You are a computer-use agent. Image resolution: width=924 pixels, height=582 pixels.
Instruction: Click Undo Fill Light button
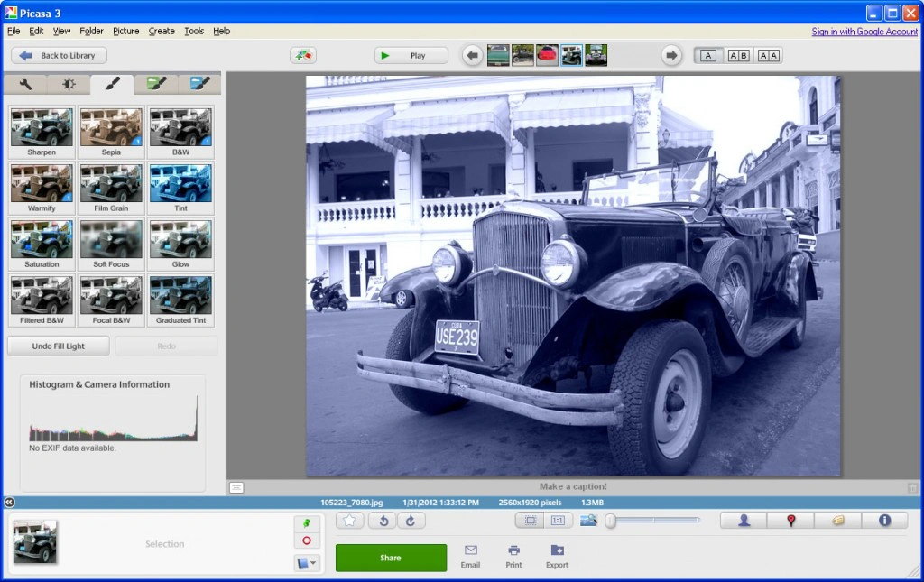pyautogui.click(x=59, y=346)
